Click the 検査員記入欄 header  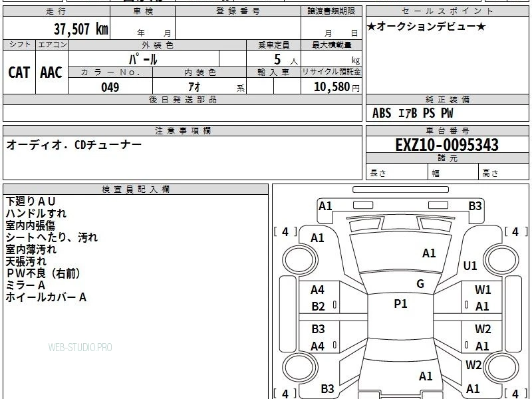pyautogui.click(x=136, y=190)
